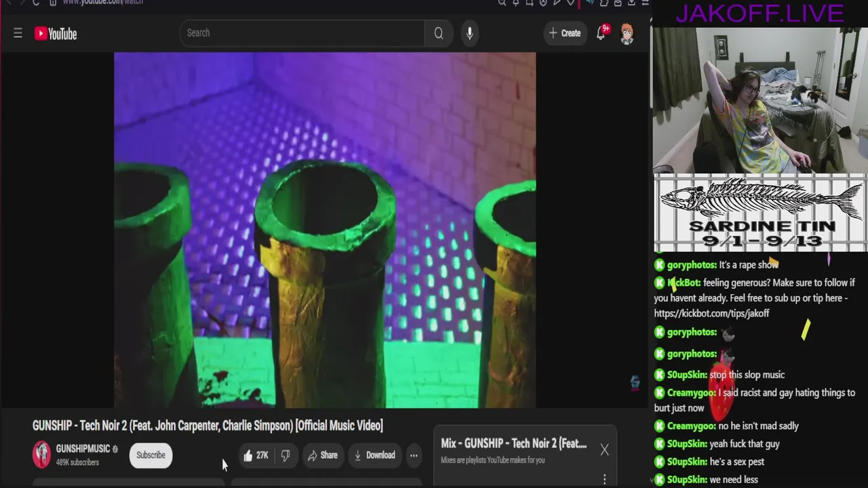Screen dimensions: 868x488
Task: Click the Mix - GUNSHIP playlist title
Action: click(x=513, y=443)
